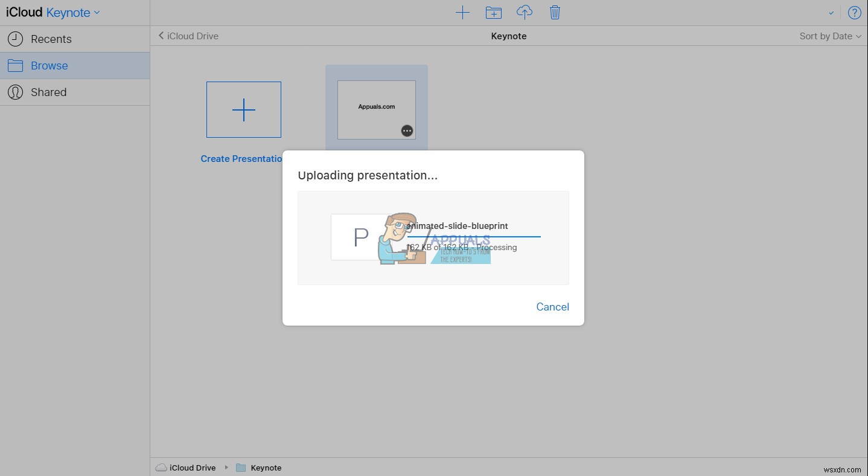Screen dimensions: 868x476
Task: Click the trash delete icon
Action: coord(555,12)
